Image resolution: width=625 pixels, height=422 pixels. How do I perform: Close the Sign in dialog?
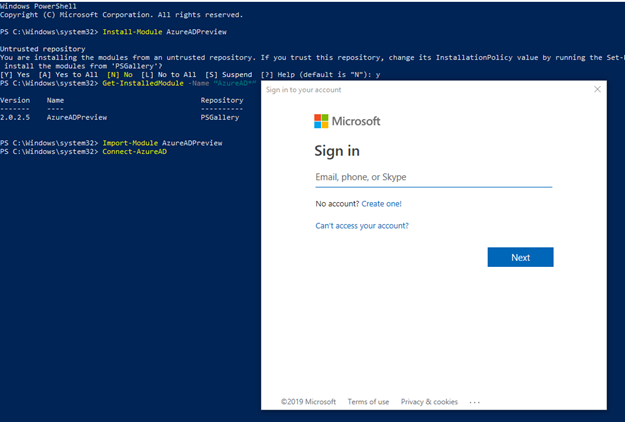coord(597,89)
